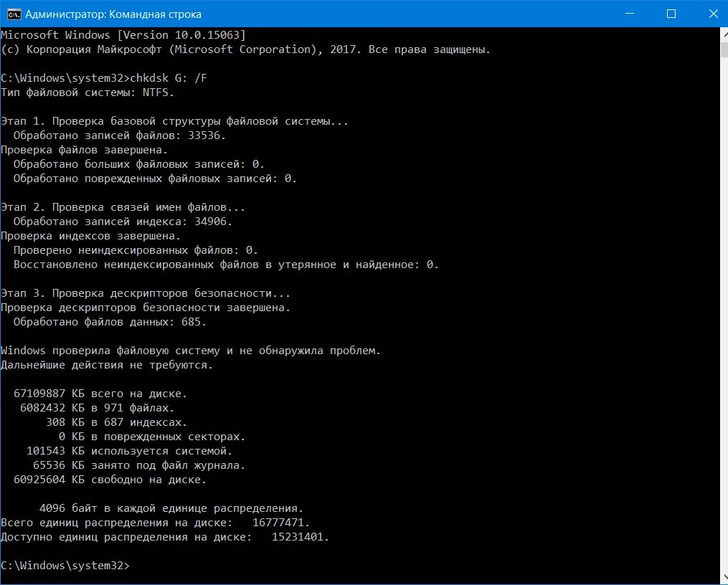Click 'Microsoft Windows [Version 10.0.15063]' line
Image resolution: width=728 pixels, height=585 pixels.
pyautogui.click(x=123, y=35)
